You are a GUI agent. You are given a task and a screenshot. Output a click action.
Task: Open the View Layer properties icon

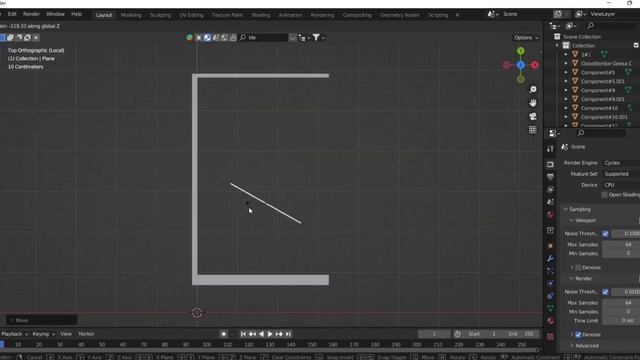(x=550, y=189)
